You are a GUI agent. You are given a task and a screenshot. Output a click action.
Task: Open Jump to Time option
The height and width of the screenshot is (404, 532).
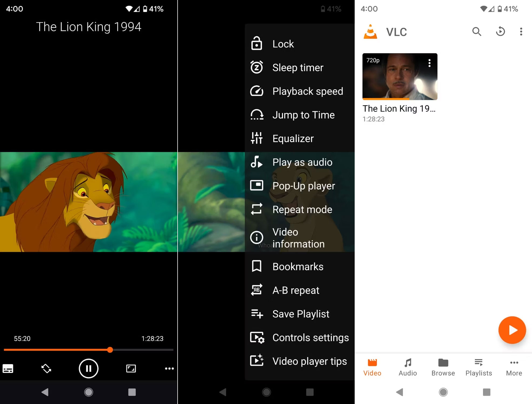[300, 115]
